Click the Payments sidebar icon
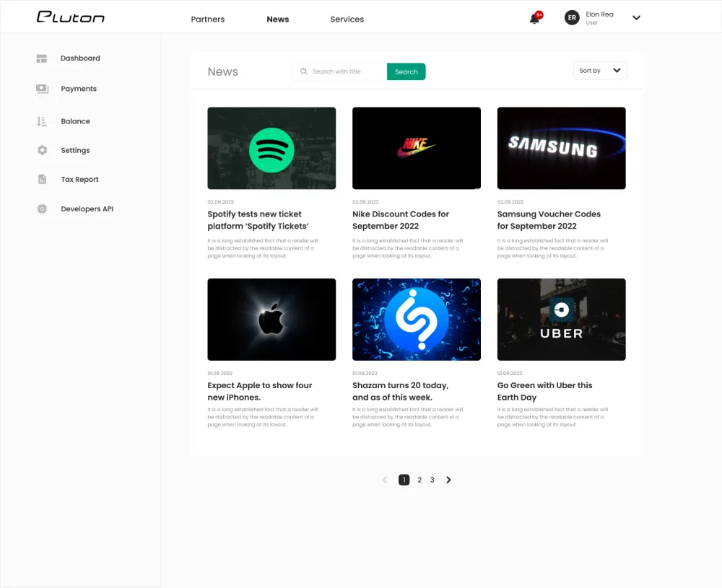 (x=42, y=89)
